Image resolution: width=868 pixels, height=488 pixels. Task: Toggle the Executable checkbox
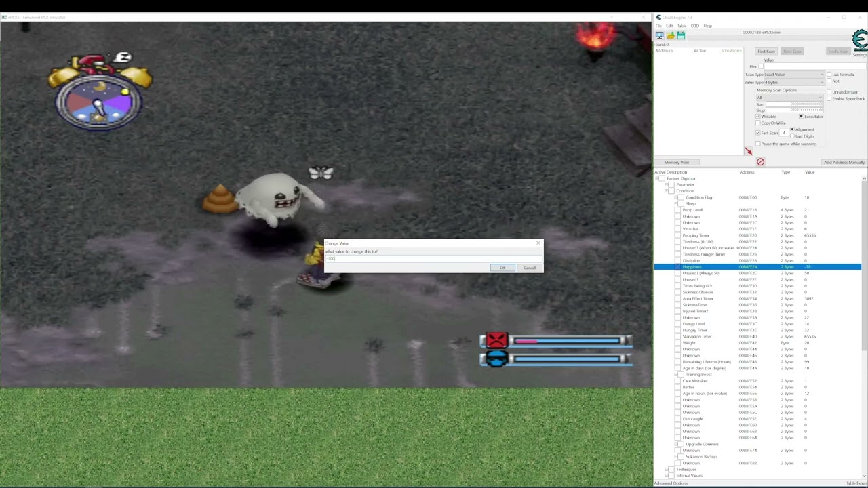pos(801,116)
